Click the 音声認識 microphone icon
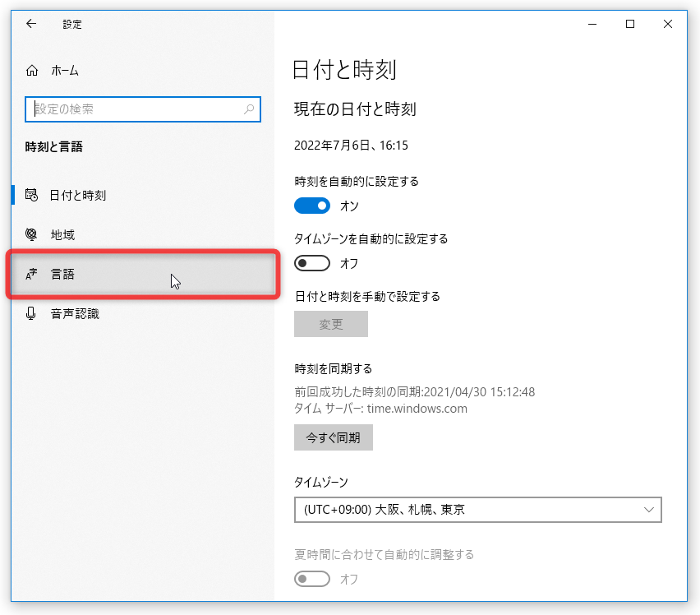The width and height of the screenshot is (700, 615). (30, 313)
